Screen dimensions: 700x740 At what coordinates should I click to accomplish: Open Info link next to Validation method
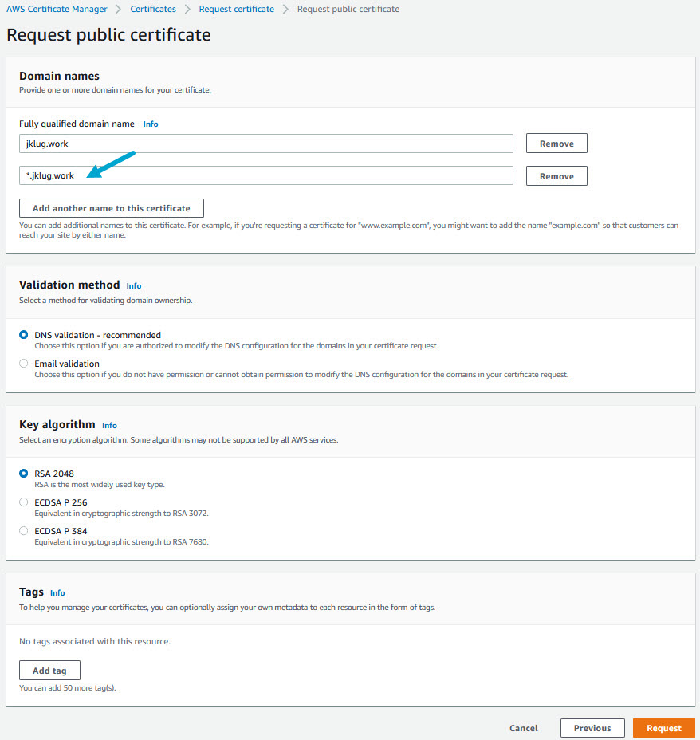click(x=134, y=285)
